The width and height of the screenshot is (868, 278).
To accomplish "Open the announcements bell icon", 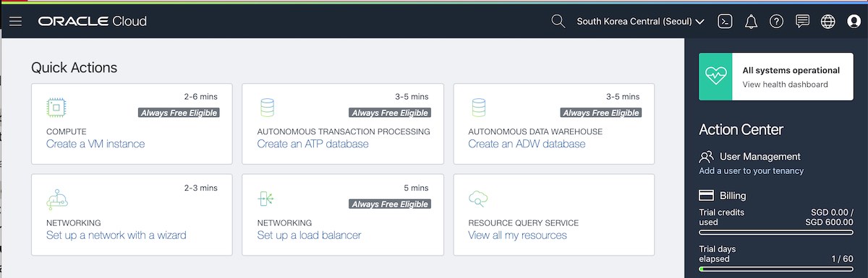I will (751, 22).
